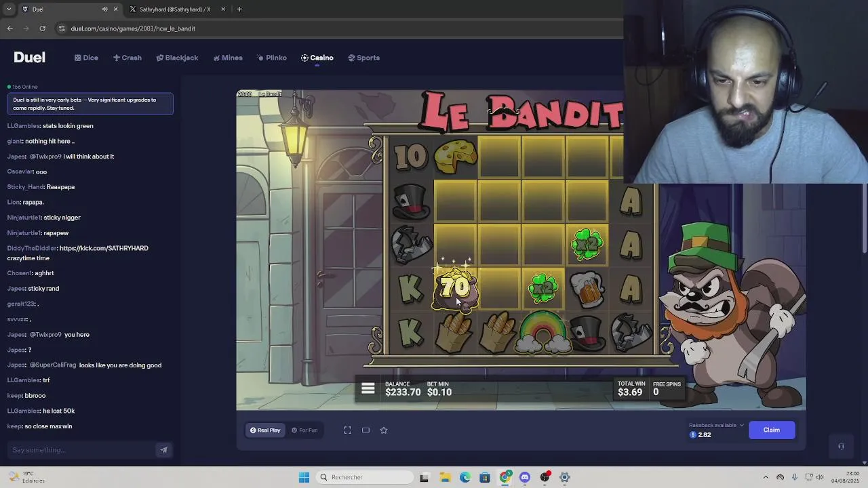Show hidden system tray icons
This screenshot has width=868, height=488.
pyautogui.click(x=766, y=477)
